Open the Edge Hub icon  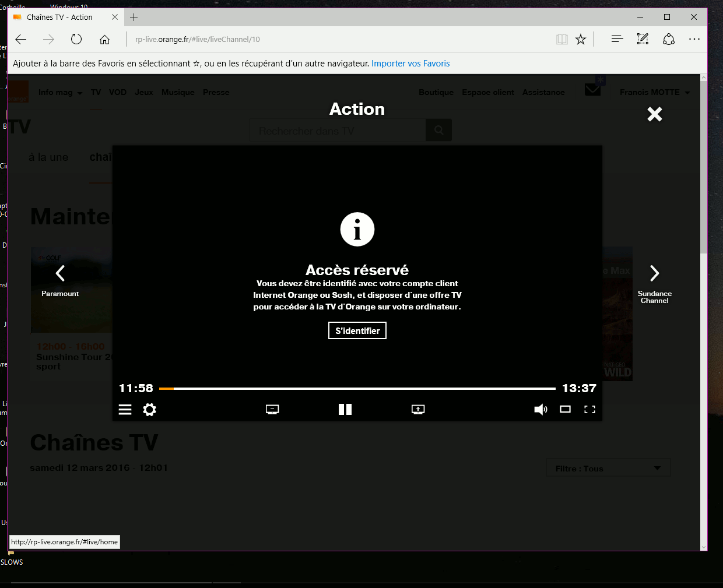[617, 39]
